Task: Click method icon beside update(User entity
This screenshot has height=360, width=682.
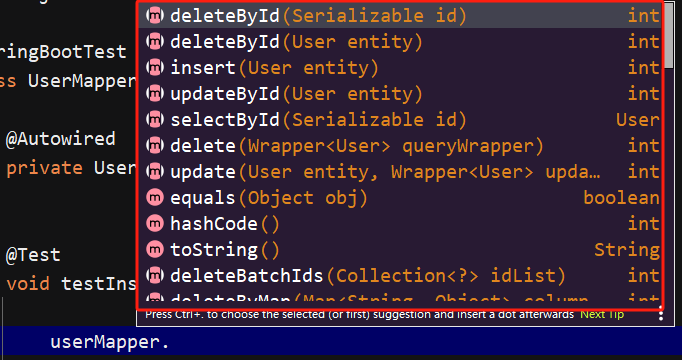Action: pyautogui.click(x=155, y=172)
